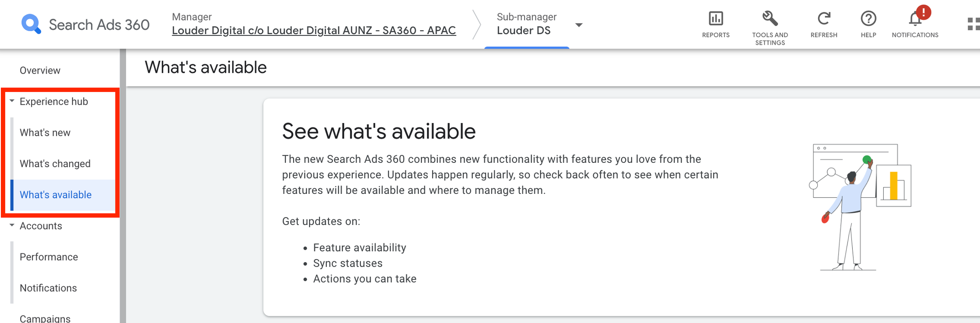This screenshot has height=323, width=980.
Task: Open Notifications under Accounts
Action: [48, 288]
